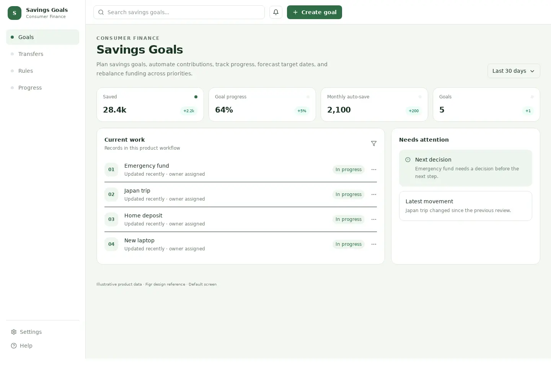Open the Latest movement card
Screen dimensions: 551x392
[x=466, y=206]
